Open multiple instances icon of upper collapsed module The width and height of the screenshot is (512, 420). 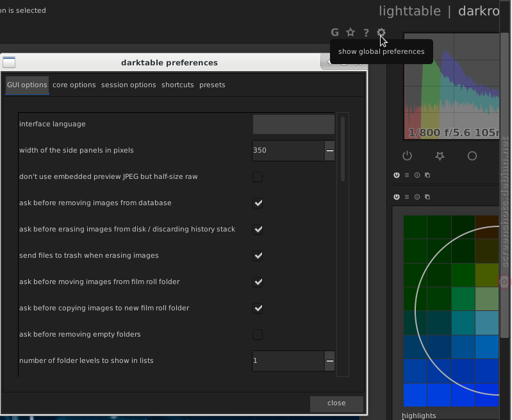pos(427,175)
